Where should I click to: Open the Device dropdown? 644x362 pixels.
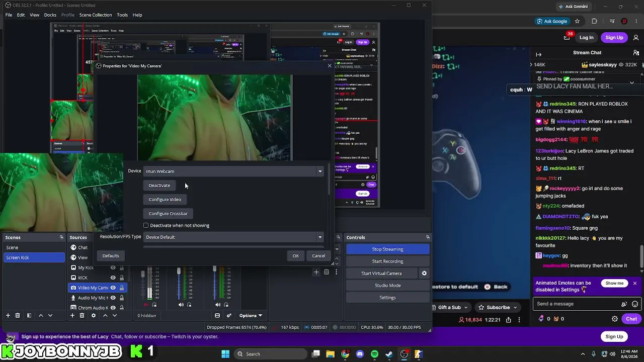tap(234, 171)
